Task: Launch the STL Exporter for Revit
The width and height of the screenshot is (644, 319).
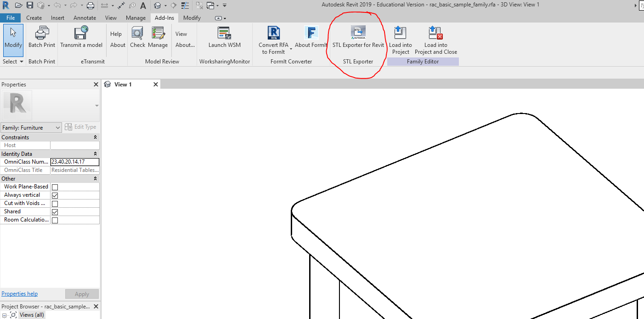Action: 358,37
